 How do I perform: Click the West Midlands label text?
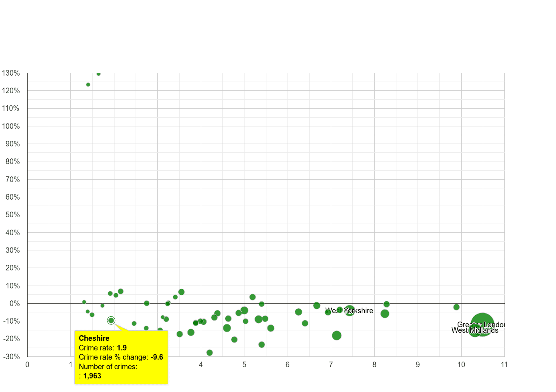(475, 330)
